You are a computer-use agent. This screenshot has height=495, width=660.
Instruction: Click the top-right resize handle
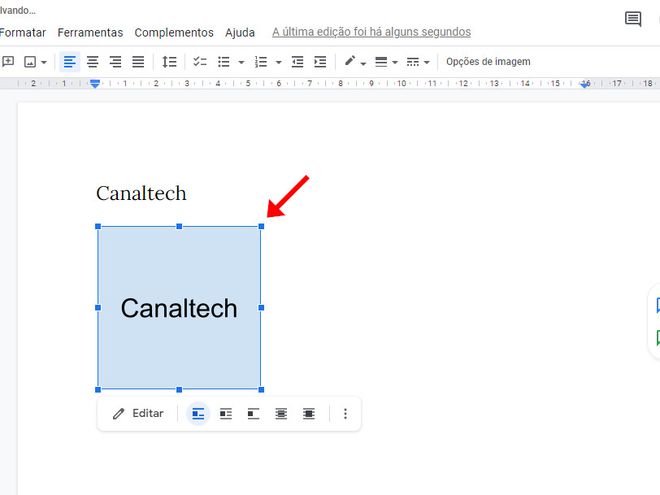[261, 226]
